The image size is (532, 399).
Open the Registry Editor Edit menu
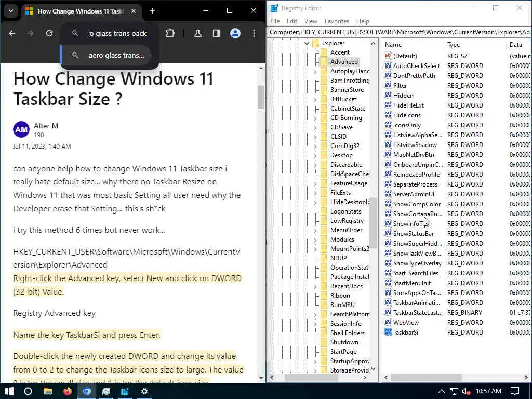click(292, 21)
